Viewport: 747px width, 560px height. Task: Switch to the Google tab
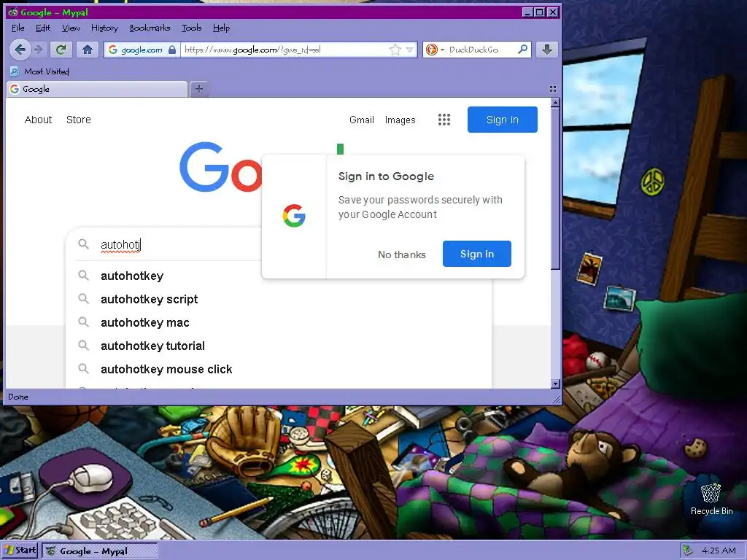[x=97, y=89]
